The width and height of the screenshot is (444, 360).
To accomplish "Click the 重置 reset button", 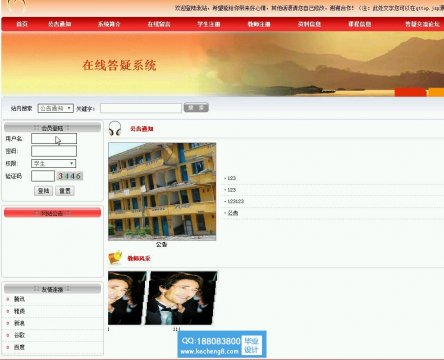I will 65,191.
